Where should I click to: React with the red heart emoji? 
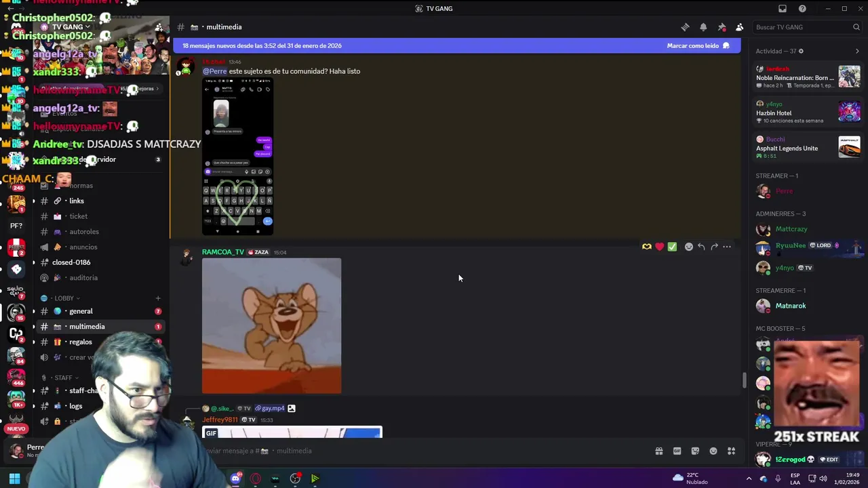pos(659,247)
